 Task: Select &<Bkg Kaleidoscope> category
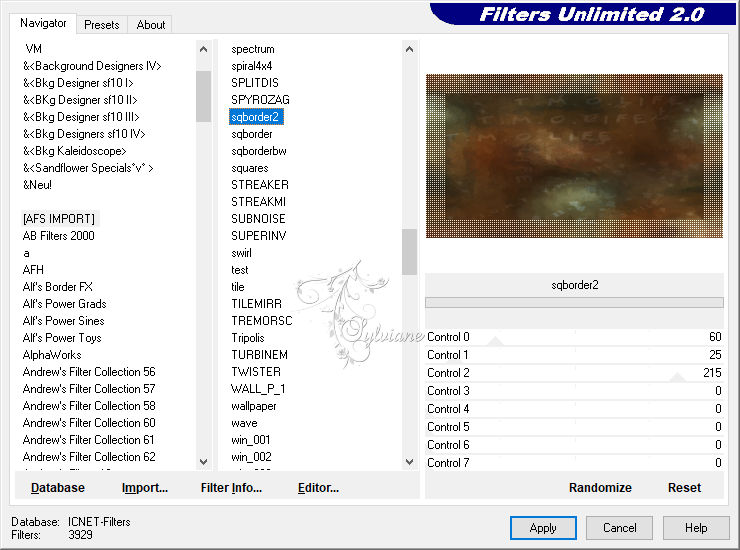coord(75,151)
